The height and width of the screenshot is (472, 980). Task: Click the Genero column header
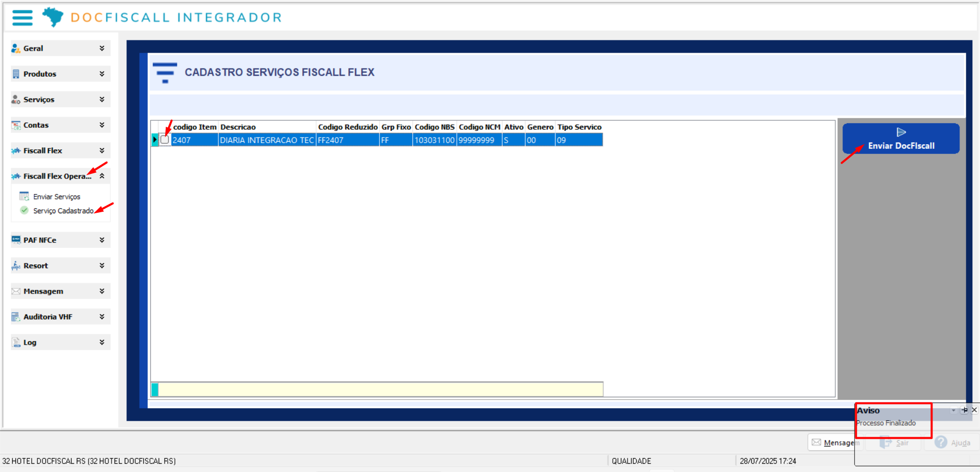pos(540,127)
